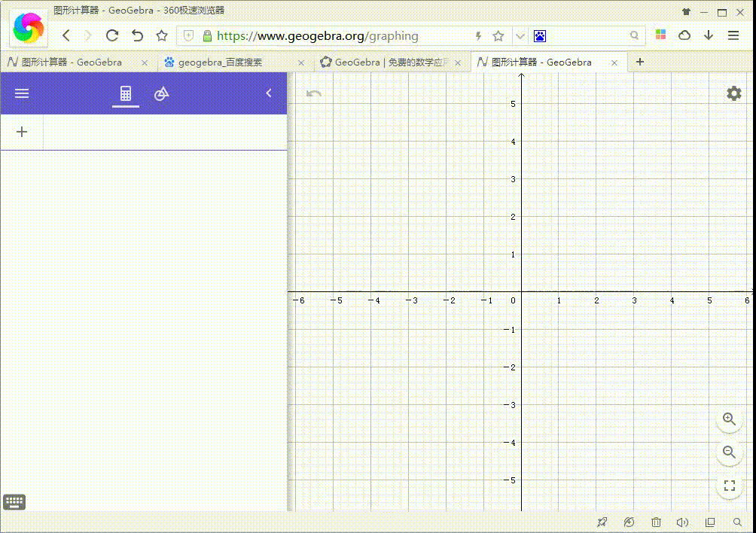Click status bar window layout icon
Viewport: 756px width, 533px height.
coord(710,522)
